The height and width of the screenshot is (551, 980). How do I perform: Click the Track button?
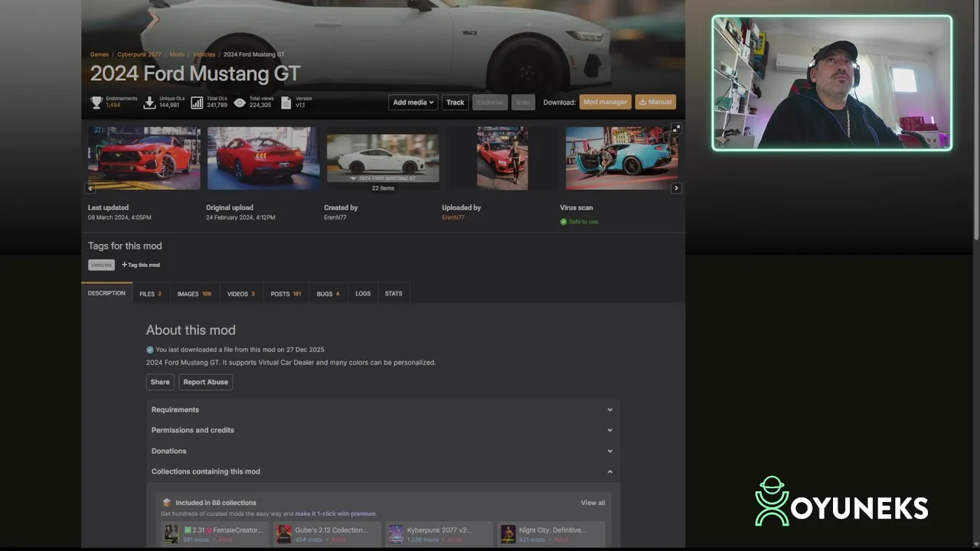click(x=455, y=102)
